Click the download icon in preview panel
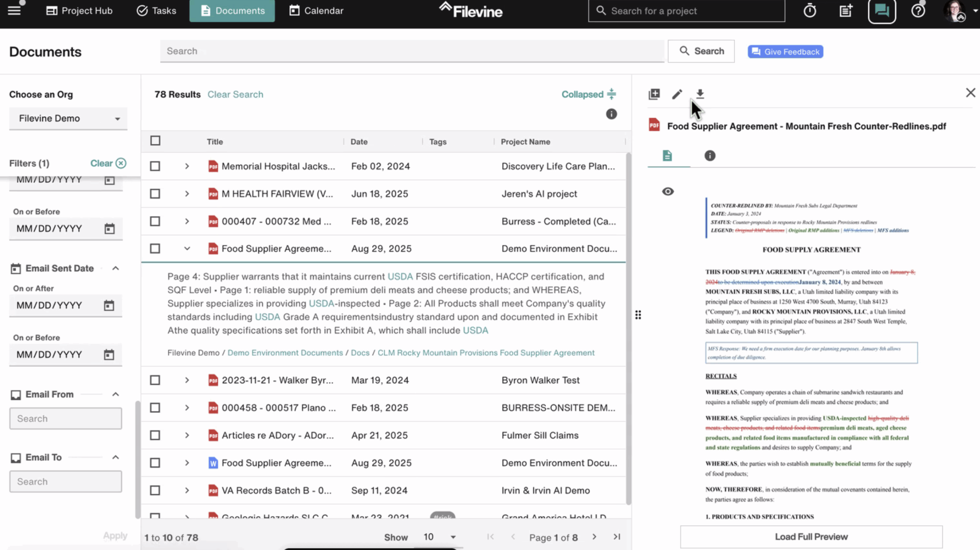 pyautogui.click(x=700, y=94)
